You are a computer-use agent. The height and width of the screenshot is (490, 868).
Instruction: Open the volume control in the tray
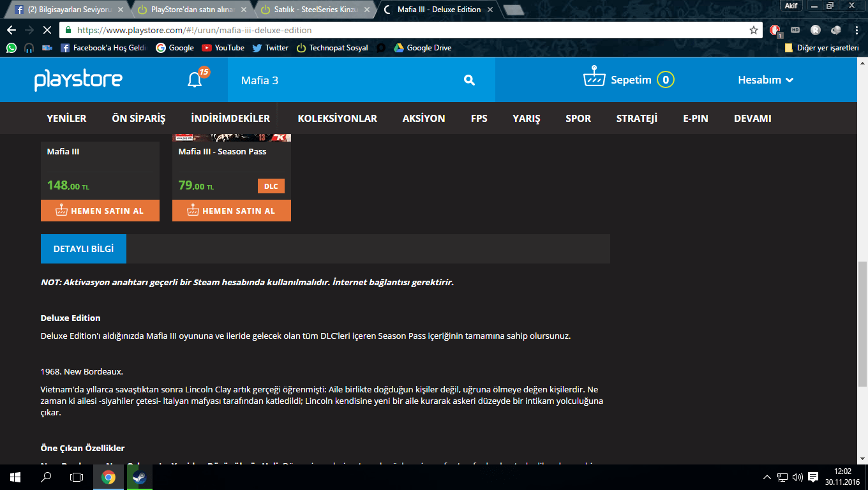pos(797,477)
